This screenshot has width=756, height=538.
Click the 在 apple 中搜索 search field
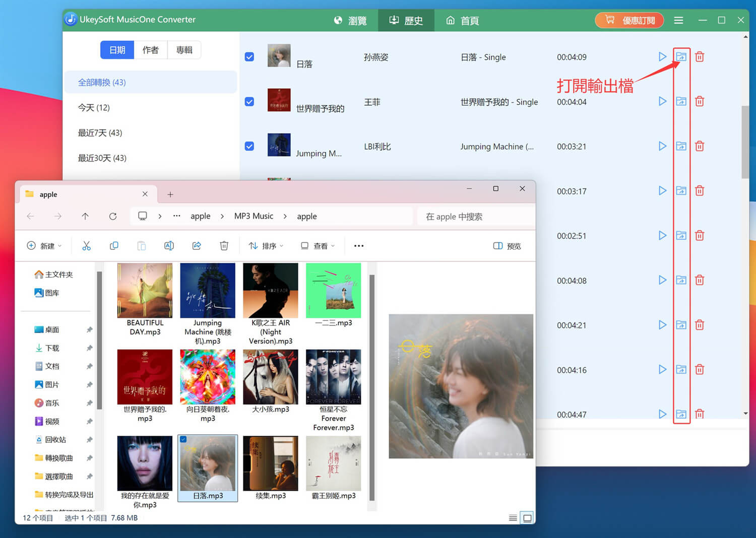474,217
